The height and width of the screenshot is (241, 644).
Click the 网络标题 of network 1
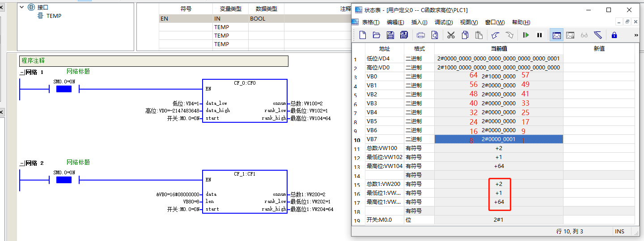coord(78,71)
